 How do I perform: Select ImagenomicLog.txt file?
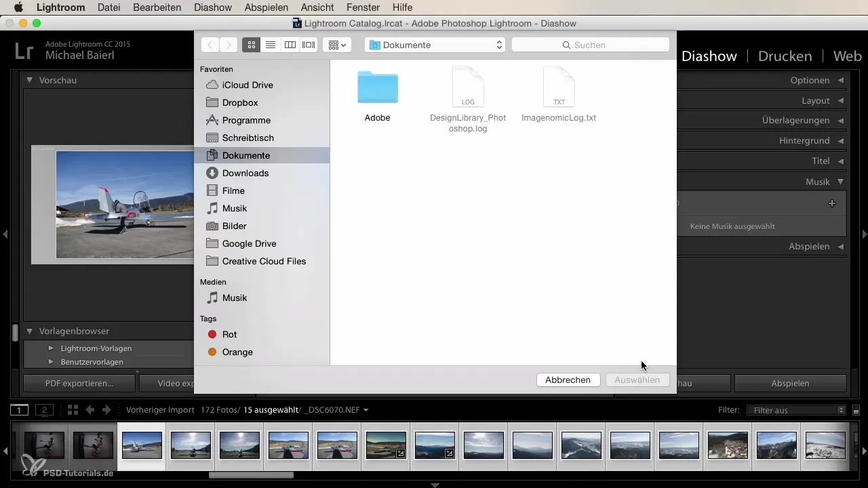(x=559, y=95)
